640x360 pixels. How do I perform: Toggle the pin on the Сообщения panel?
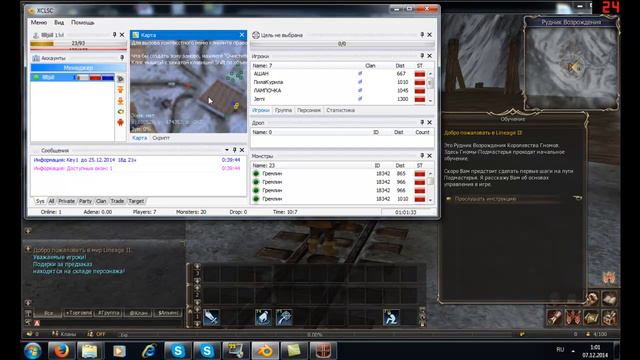(x=234, y=150)
